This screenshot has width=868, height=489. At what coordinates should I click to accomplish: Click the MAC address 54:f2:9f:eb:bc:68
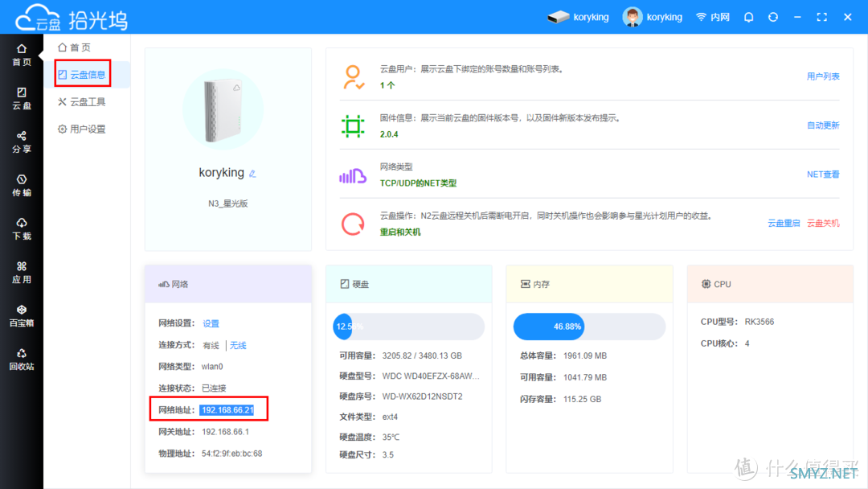click(x=232, y=454)
